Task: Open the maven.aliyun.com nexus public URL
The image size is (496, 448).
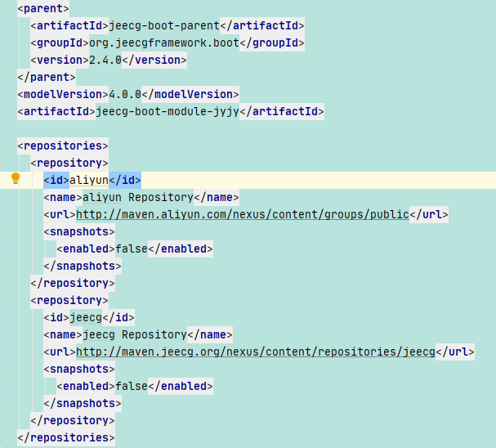Action: (243, 214)
